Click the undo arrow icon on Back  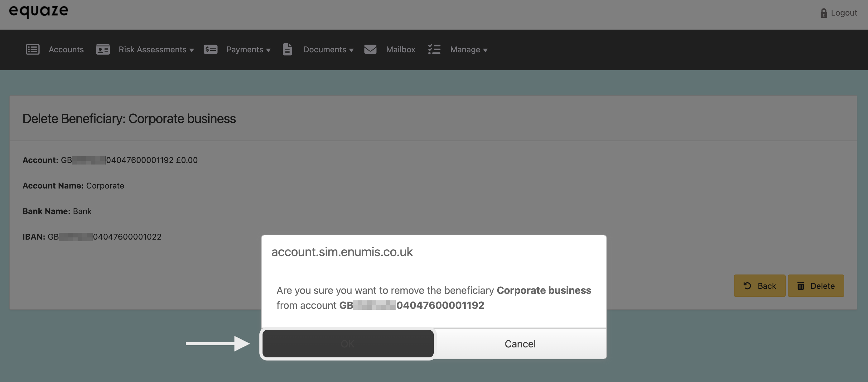pos(747,286)
